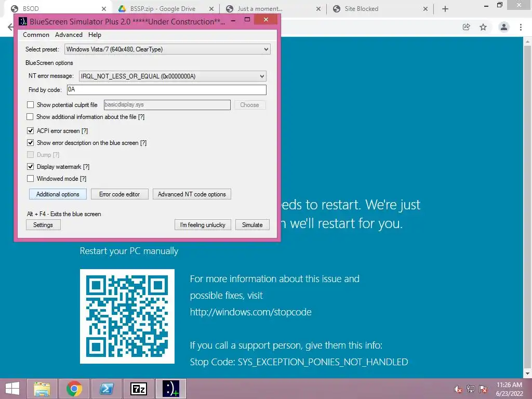532x399 pixels.
Task: Click the windows.com/stopcode URL text
Action: (x=250, y=312)
